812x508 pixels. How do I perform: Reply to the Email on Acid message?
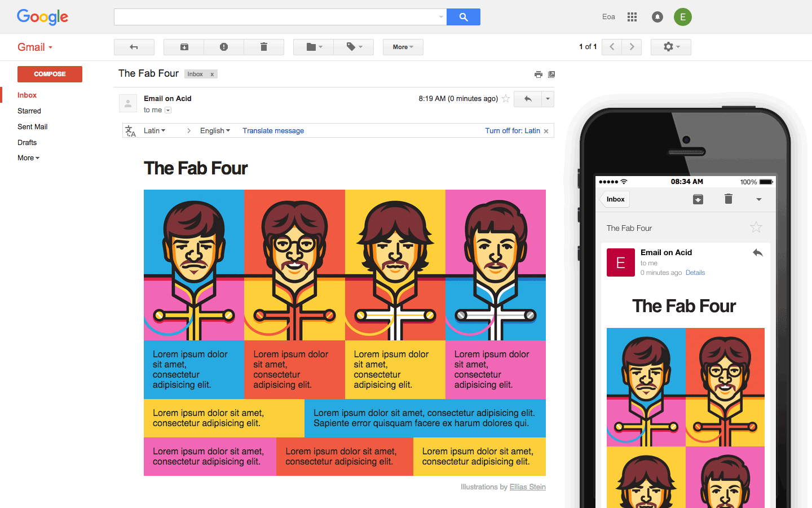point(528,99)
